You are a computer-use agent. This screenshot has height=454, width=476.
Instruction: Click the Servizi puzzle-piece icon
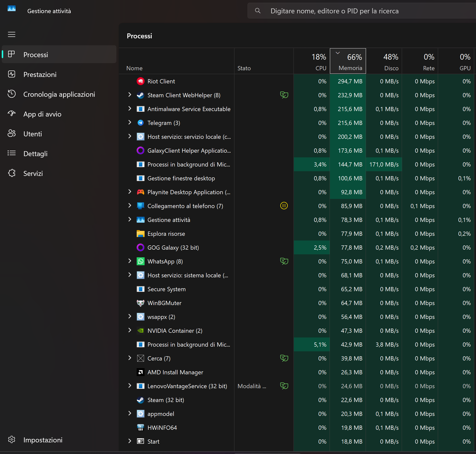pos(12,173)
